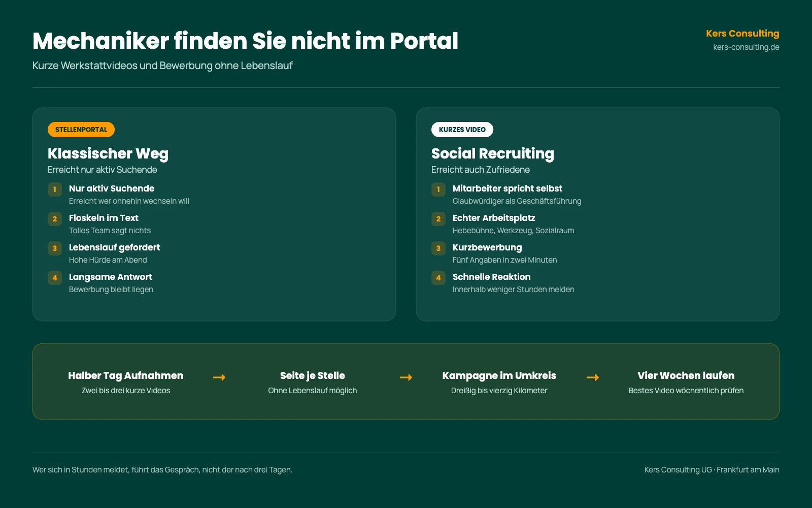Screen dimensions: 812x508
Task: Click 'Hohe Hürde am Abend' text
Action: [108, 260]
